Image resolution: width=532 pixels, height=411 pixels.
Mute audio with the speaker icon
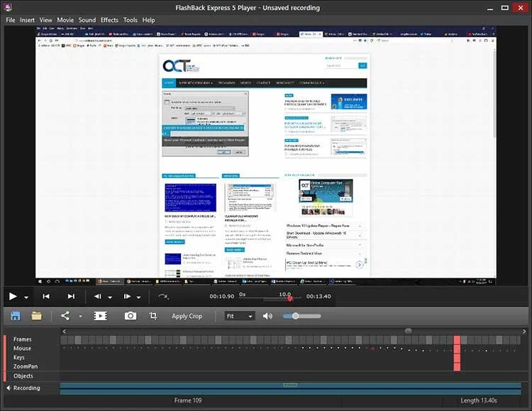[267, 316]
